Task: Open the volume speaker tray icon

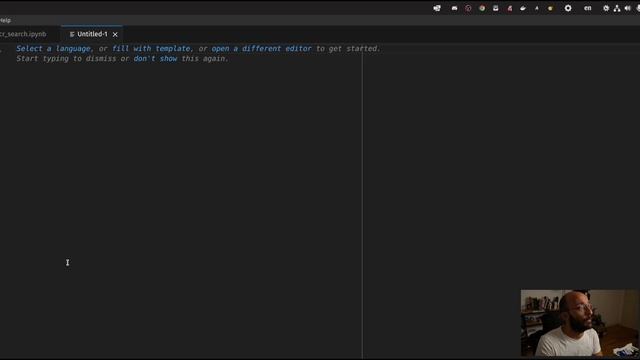Action: (627, 8)
